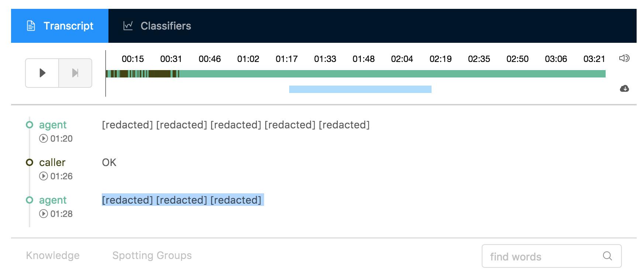Click the speaker volume icon
The image size is (644, 273).
624,58
